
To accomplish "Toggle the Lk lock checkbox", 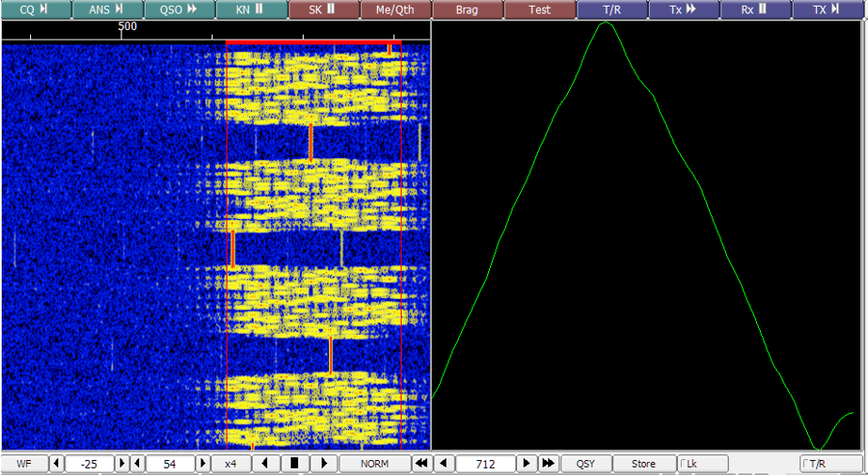I will coord(702,464).
